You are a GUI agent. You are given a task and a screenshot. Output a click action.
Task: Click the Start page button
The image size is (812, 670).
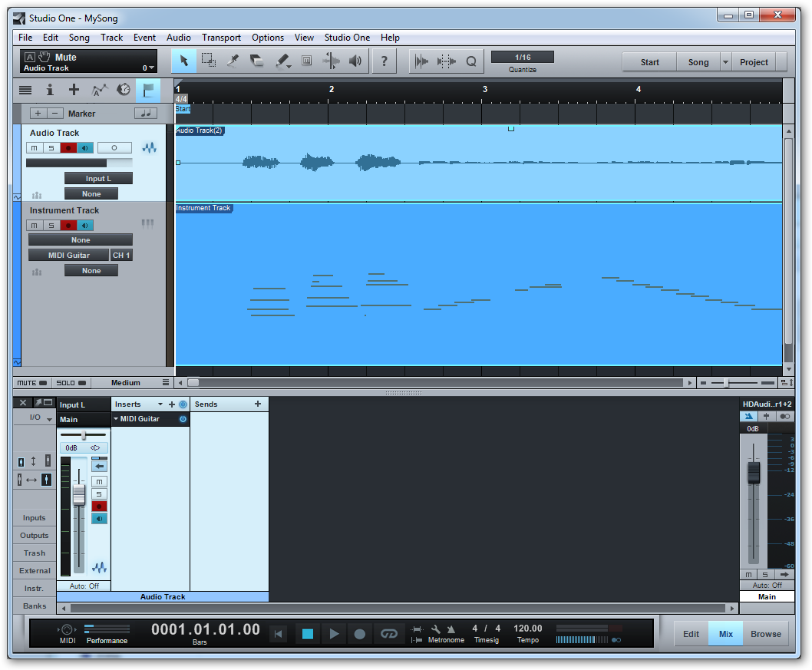coord(650,62)
